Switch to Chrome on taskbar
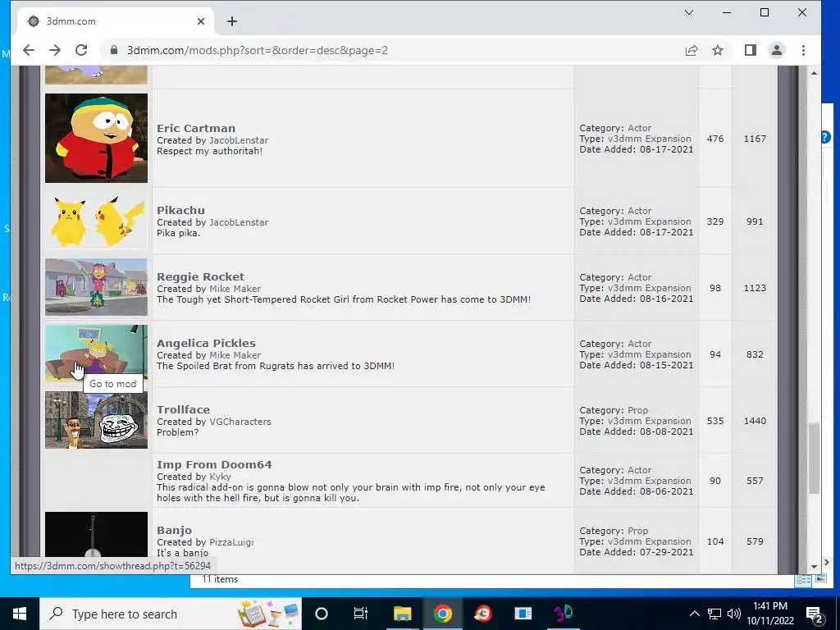The width and height of the screenshot is (840, 630). (x=442, y=614)
